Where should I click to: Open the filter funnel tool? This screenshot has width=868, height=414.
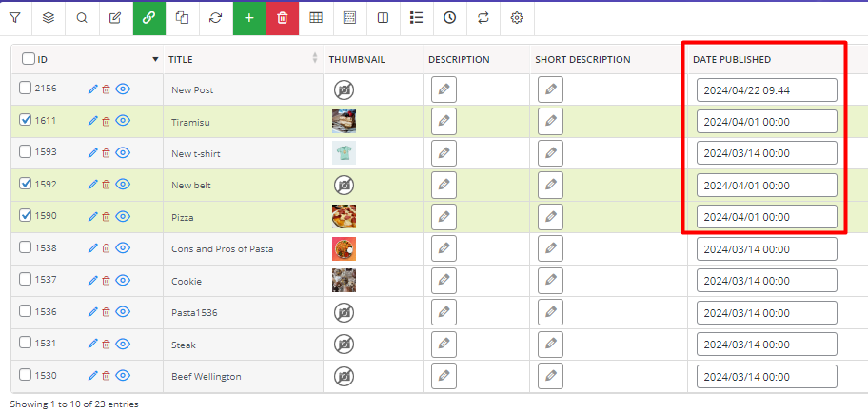pos(15,18)
